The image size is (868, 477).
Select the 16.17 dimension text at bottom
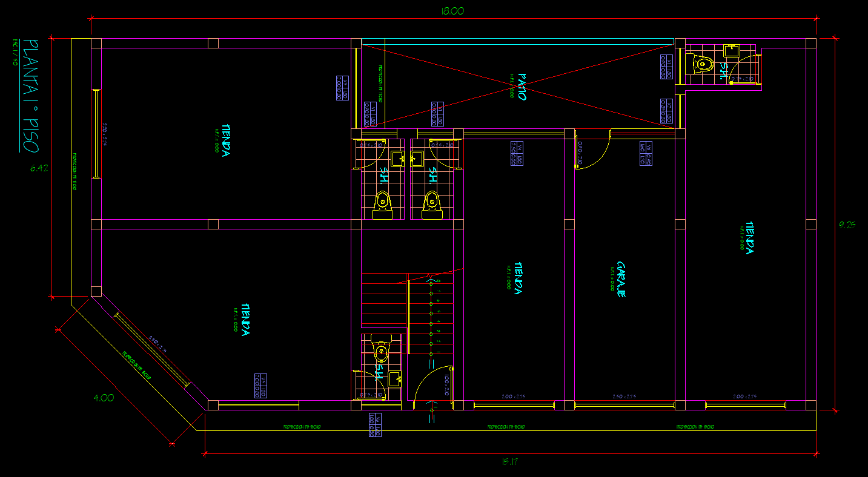click(509, 462)
